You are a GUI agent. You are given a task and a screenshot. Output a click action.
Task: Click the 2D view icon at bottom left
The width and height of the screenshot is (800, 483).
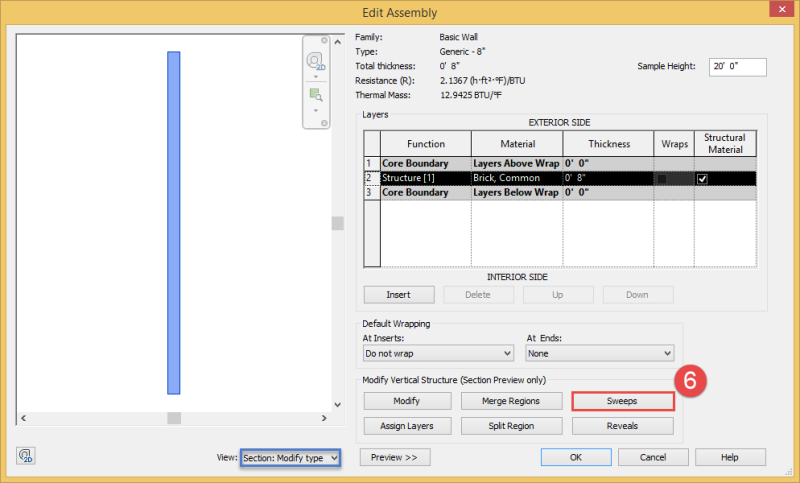(x=27, y=457)
